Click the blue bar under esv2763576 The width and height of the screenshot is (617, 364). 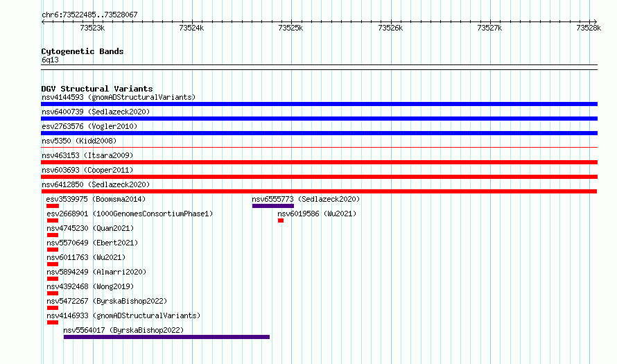319,133
